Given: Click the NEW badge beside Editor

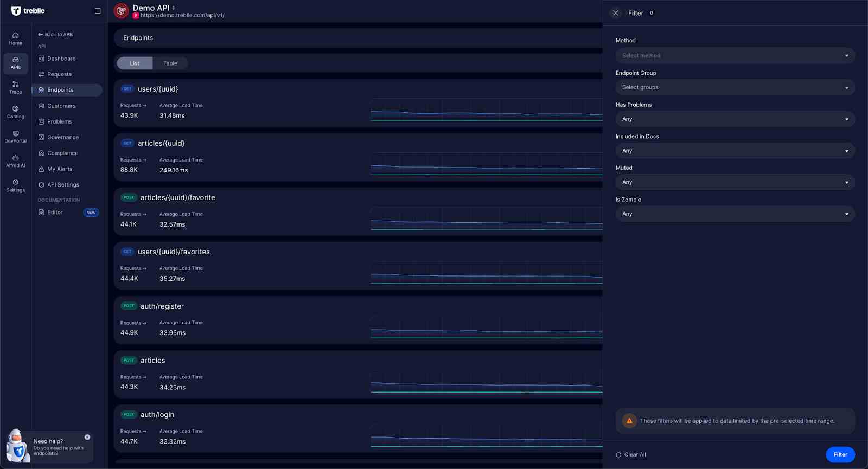Looking at the screenshot, I should tap(91, 213).
